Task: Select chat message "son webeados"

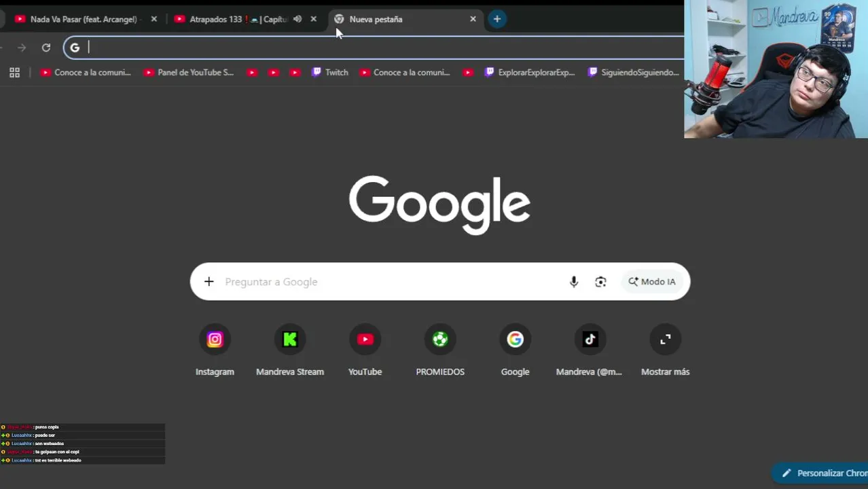Action: (x=50, y=443)
